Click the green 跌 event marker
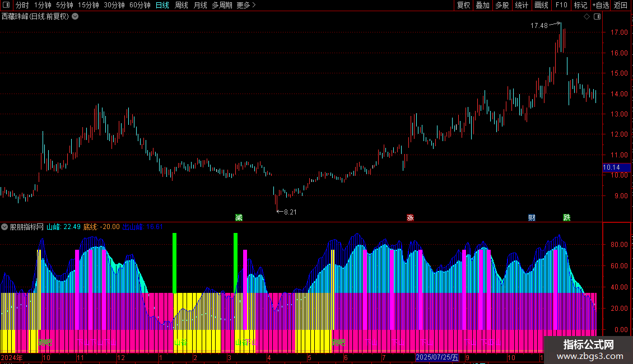 [567, 218]
